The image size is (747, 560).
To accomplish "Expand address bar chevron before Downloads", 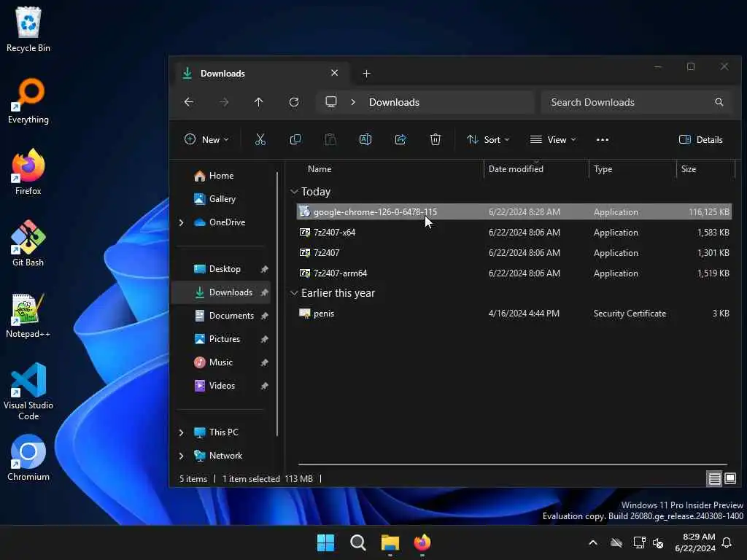I will (x=353, y=102).
